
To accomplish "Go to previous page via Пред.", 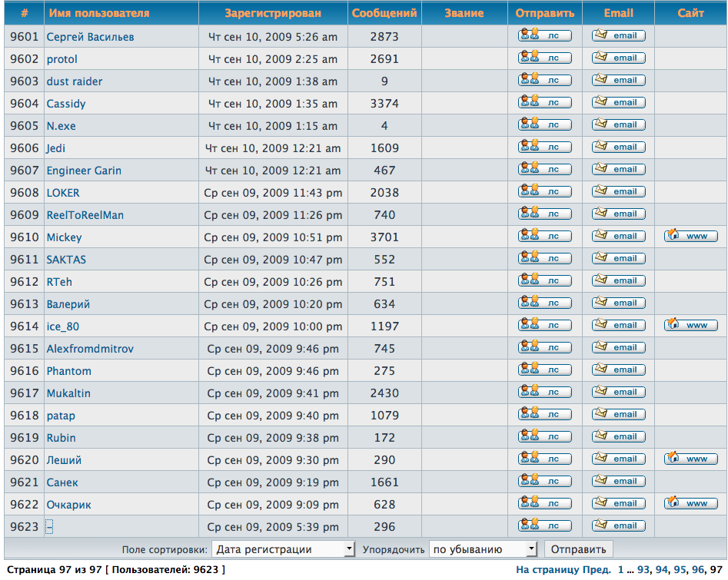I will click(x=597, y=570).
